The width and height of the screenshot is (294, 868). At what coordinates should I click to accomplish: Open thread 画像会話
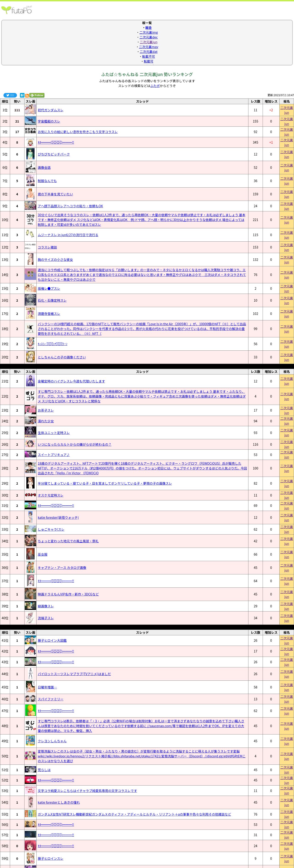point(44,167)
